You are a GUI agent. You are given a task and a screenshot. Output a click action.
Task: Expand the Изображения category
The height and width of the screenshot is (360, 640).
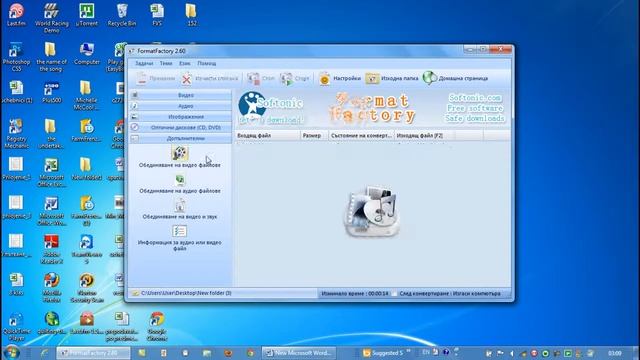pyautogui.click(x=180, y=117)
